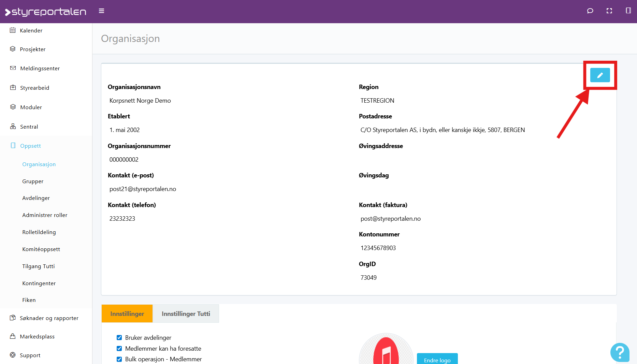Open the chat bubble icon in header
The image size is (637, 364).
pos(590,11)
